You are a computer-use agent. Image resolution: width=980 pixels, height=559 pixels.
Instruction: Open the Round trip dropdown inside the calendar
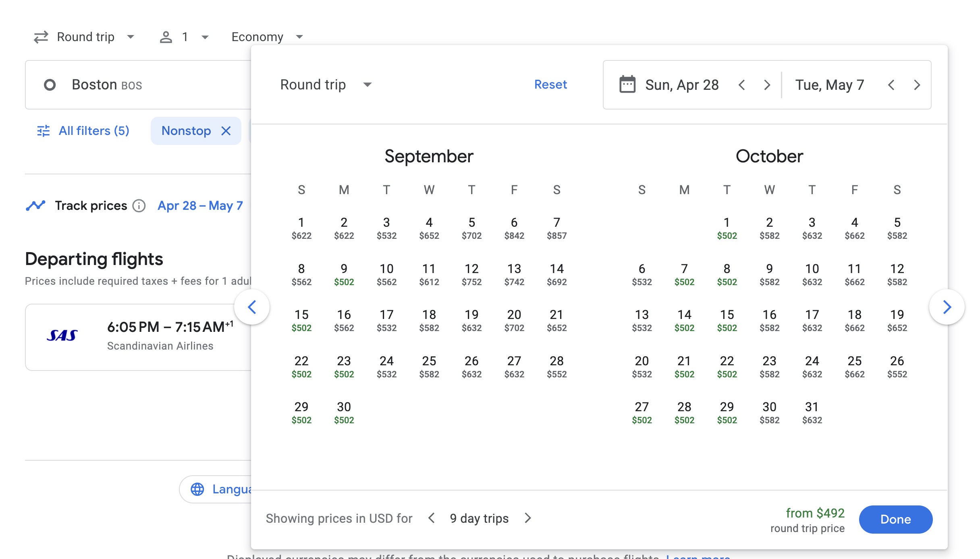326,85
